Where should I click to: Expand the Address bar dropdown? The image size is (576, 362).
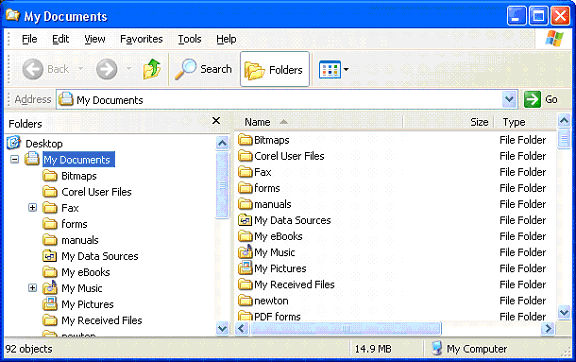[509, 99]
